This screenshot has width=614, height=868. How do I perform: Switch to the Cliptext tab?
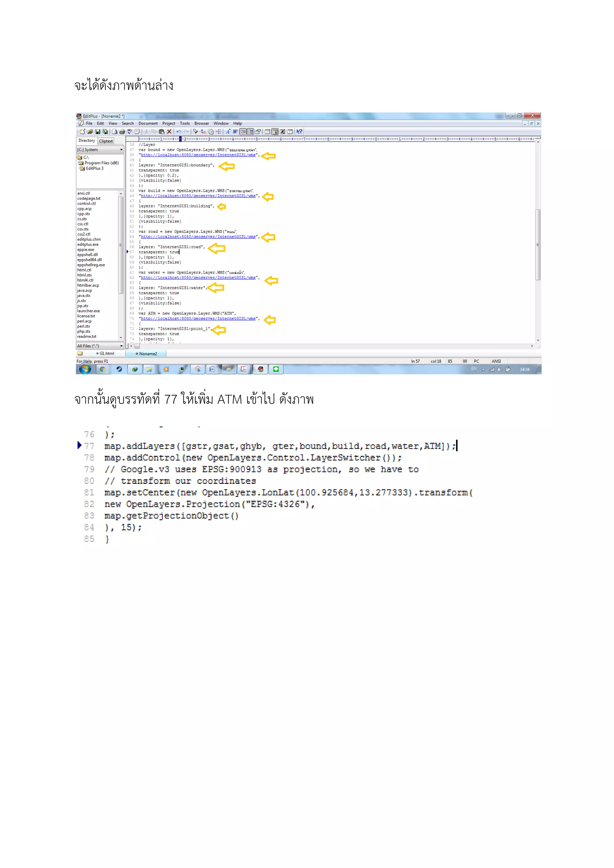[x=106, y=141]
